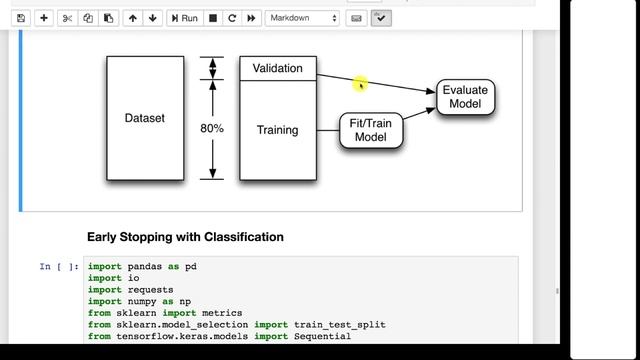
Task: Select the data split diagram markdown cell
Action: pos(271,121)
